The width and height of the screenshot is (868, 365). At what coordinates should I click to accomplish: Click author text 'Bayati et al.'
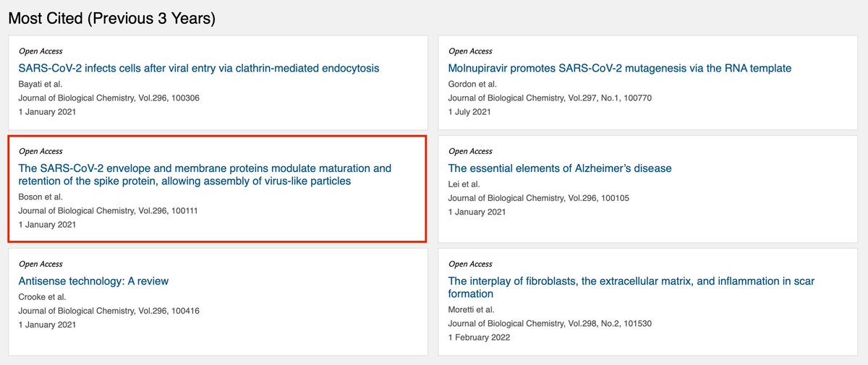coord(40,84)
